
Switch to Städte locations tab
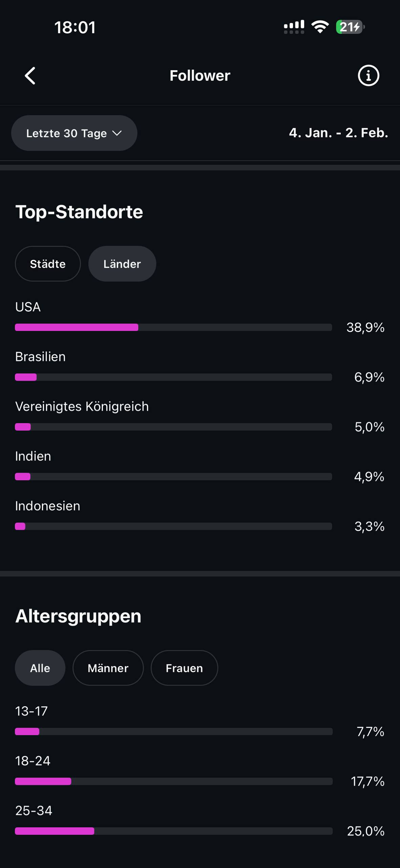[48, 264]
